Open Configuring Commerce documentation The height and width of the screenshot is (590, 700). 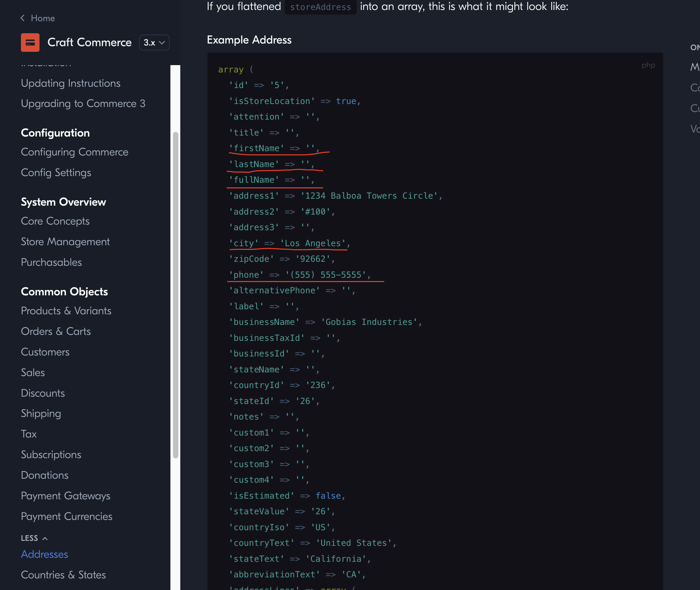coord(74,152)
